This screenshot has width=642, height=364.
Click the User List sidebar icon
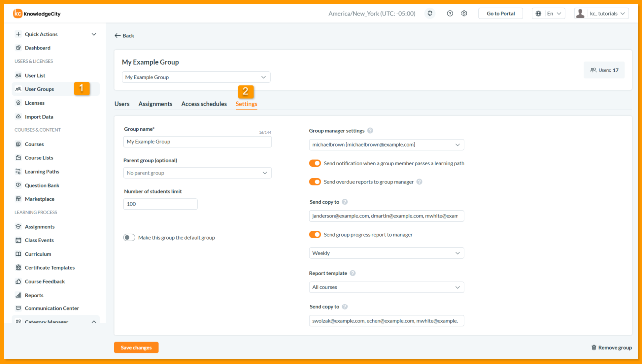pyautogui.click(x=18, y=76)
